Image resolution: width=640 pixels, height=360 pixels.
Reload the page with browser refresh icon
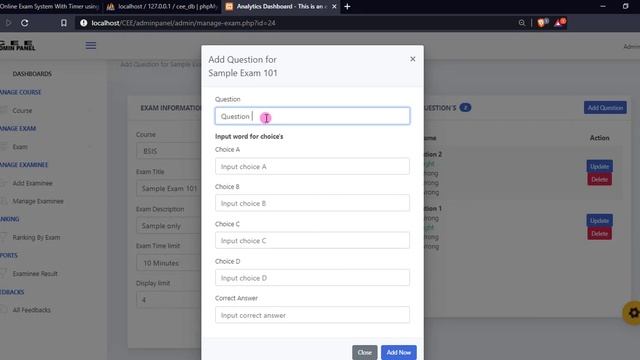(24, 23)
